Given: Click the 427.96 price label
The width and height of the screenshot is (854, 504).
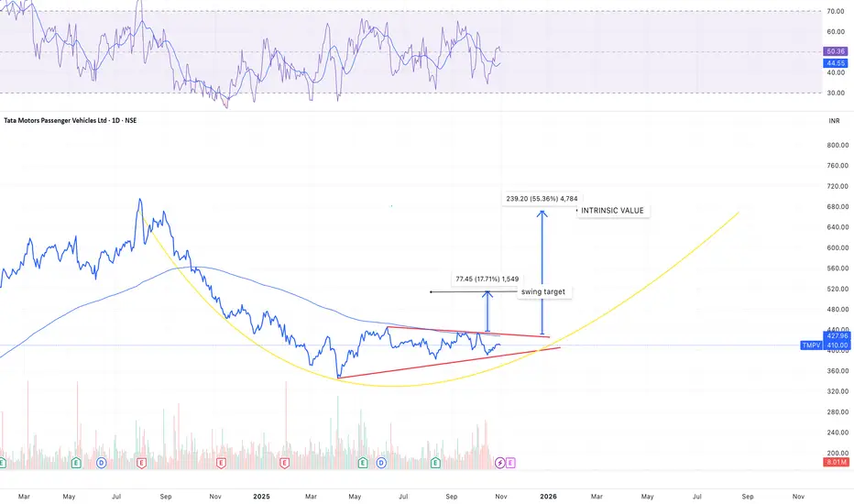Looking at the screenshot, I should point(837,336).
